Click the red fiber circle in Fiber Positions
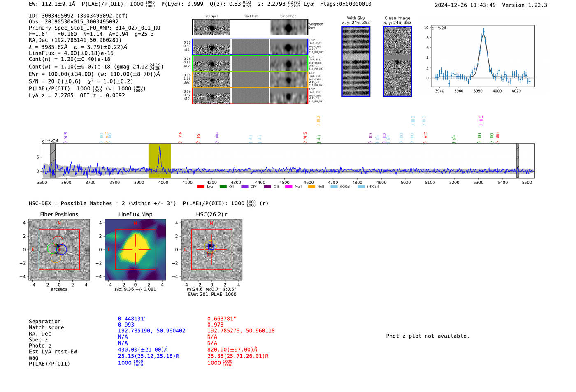This screenshot has height=392, width=576. tap(58, 241)
